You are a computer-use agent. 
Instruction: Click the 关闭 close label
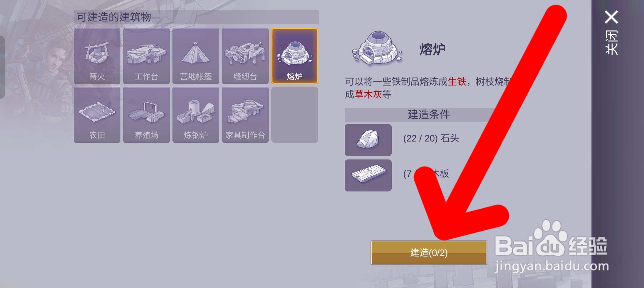(611, 43)
